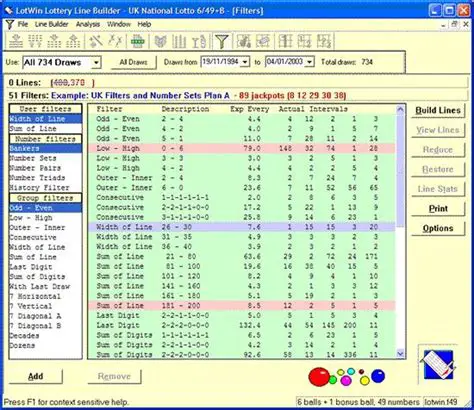Open the Draws from date dropdown 19/11/1994
The width and height of the screenshot is (474, 410).
pyautogui.click(x=245, y=62)
